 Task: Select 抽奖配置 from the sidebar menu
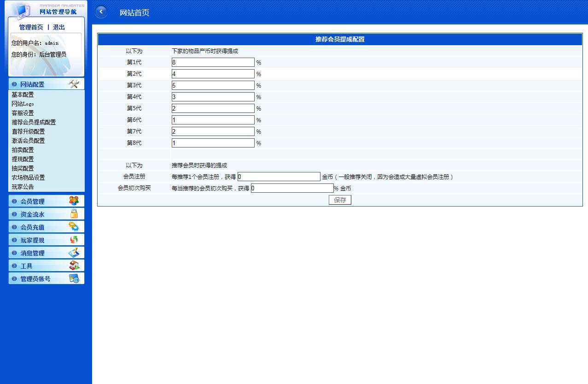(23, 168)
